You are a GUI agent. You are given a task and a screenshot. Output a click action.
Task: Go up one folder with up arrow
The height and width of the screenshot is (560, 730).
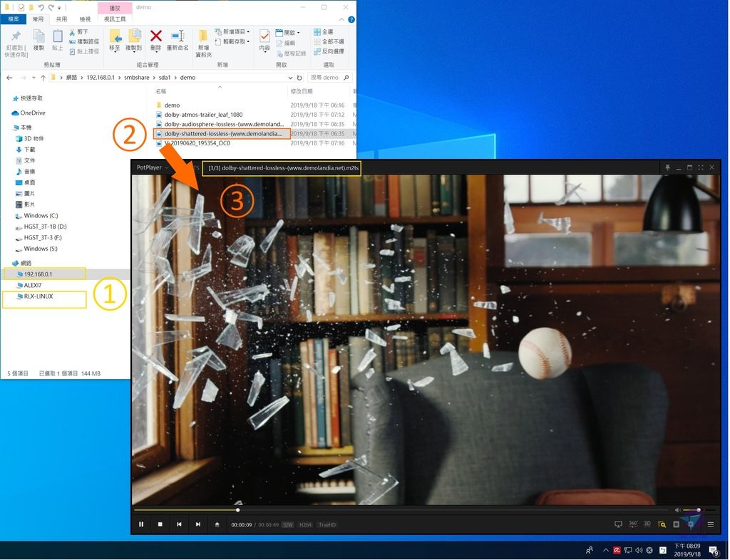[43, 78]
